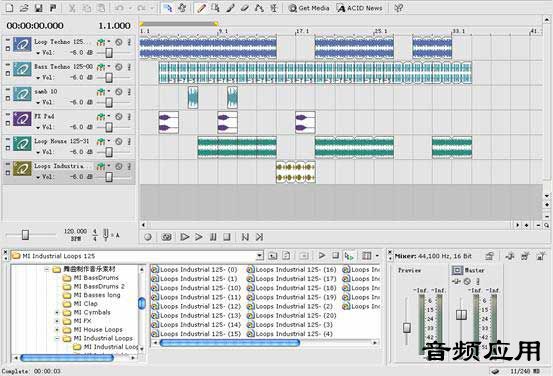Click the Publish To toolbar icon
553x376 pixels.
coord(53,8)
